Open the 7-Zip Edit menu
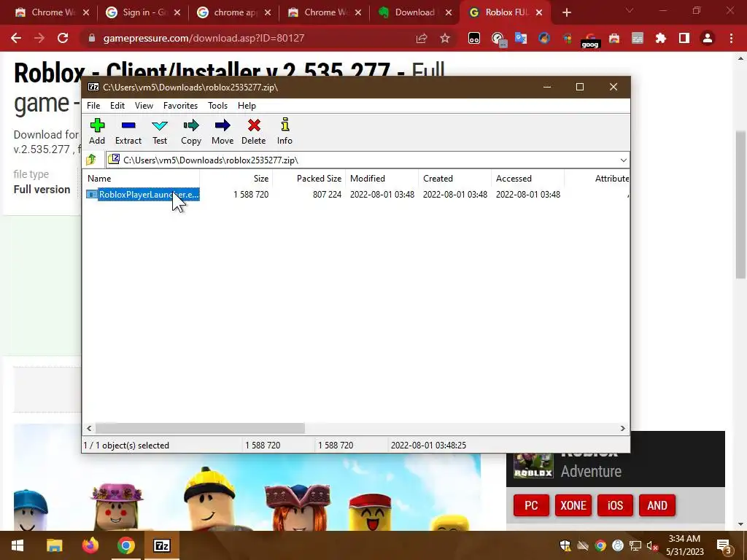This screenshot has width=747, height=560. [117, 106]
